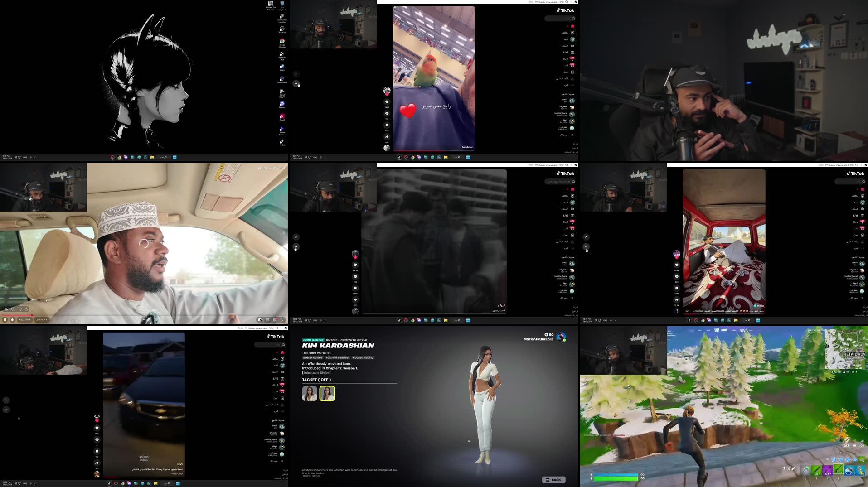Toggle fullscreen on the video player
This screenshot has width=868, height=487.
[281, 320]
